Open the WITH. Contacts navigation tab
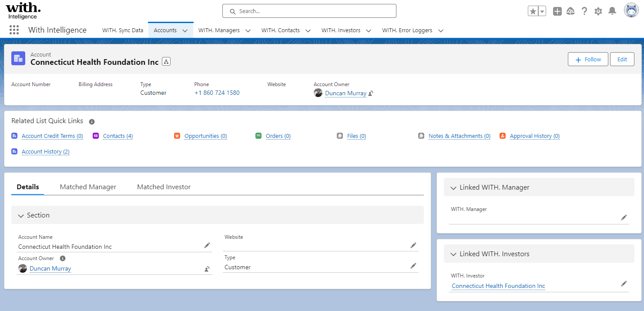Image resolution: width=644 pixels, height=311 pixels. [281, 30]
